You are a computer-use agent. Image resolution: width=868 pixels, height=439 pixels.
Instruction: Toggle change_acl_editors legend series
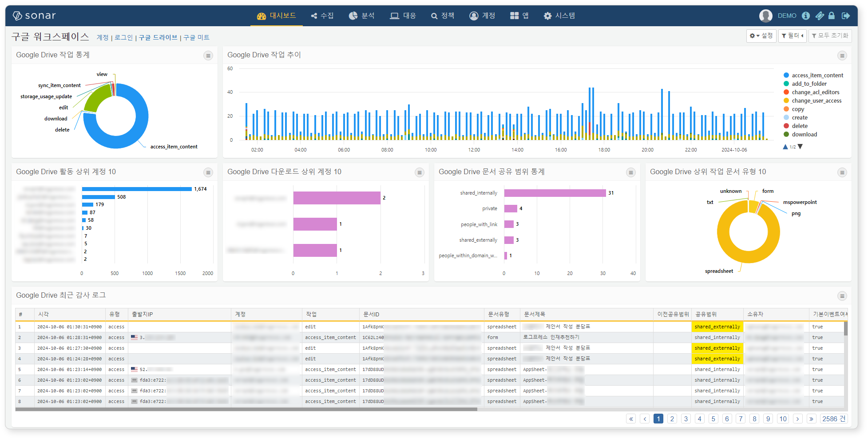coord(812,92)
